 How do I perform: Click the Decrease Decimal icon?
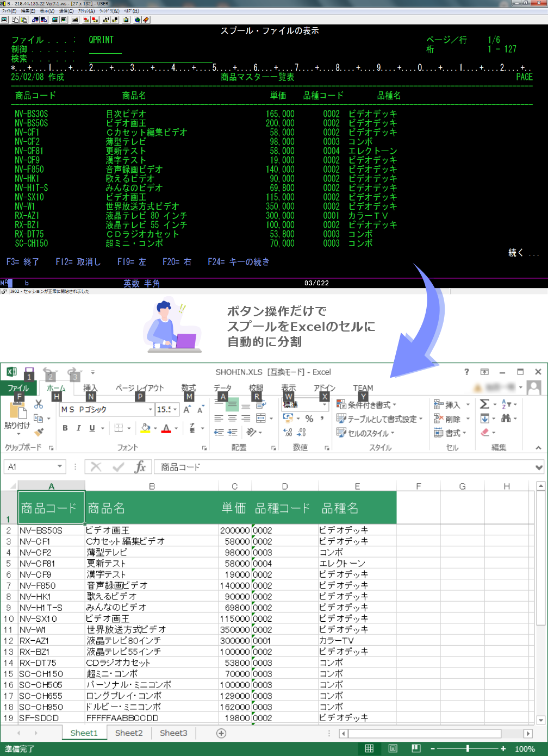point(302,433)
